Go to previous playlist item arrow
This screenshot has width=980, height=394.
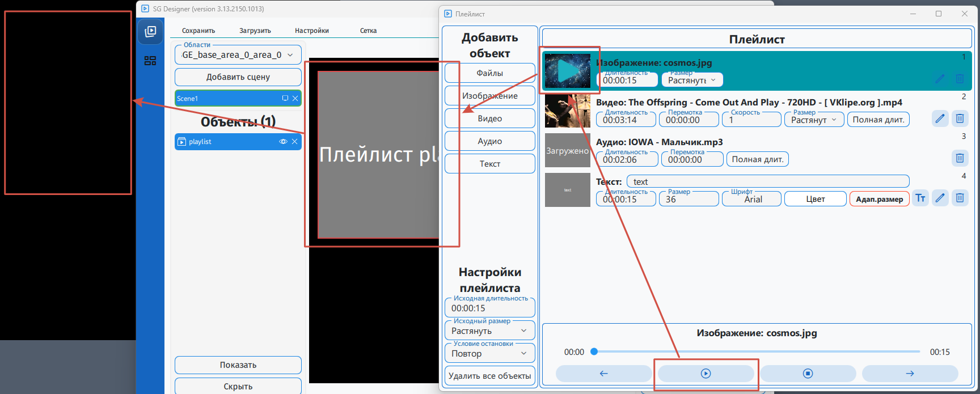(x=603, y=374)
